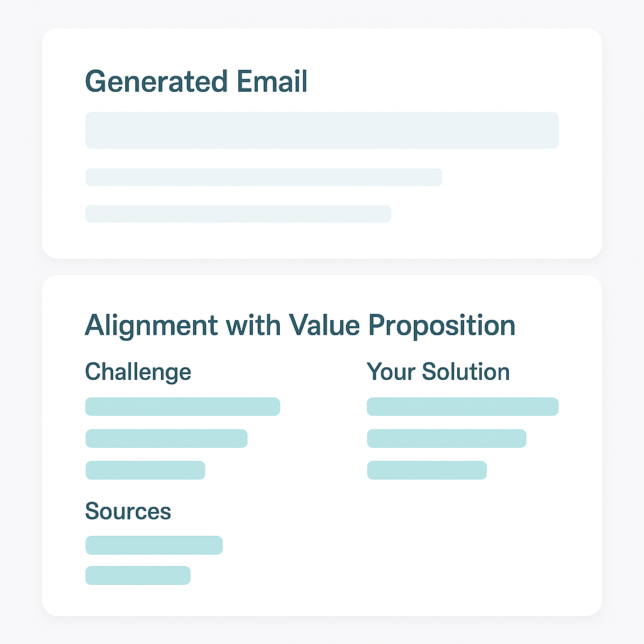Click the second placeholder line under Generated Email
Viewport: 644px width, 644px height.
coord(264,177)
